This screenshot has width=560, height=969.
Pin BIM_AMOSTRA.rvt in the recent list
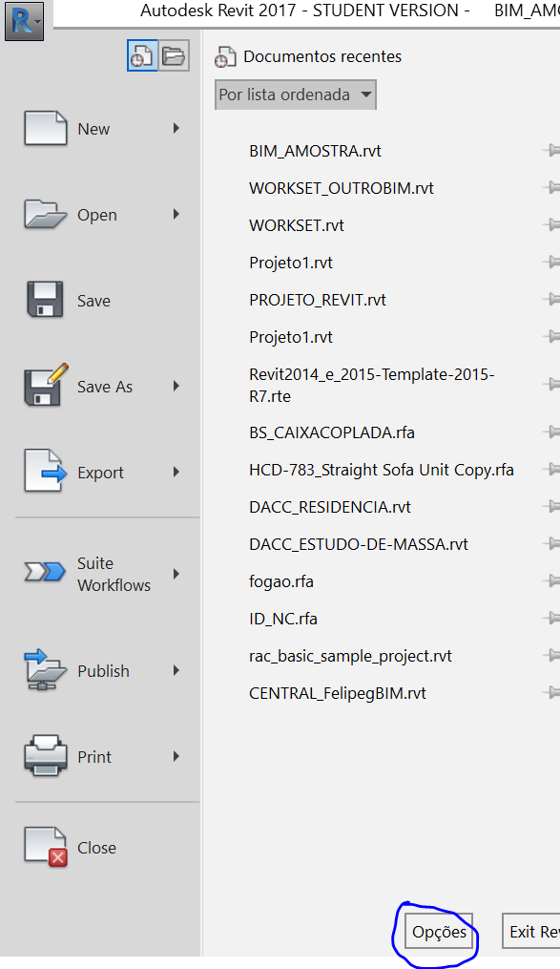point(551,149)
